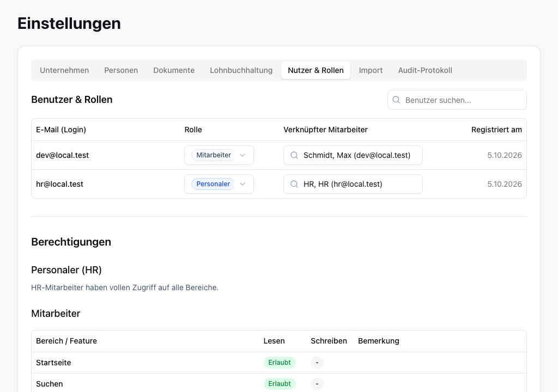Expand the chevron next to Personaler role

(242, 184)
